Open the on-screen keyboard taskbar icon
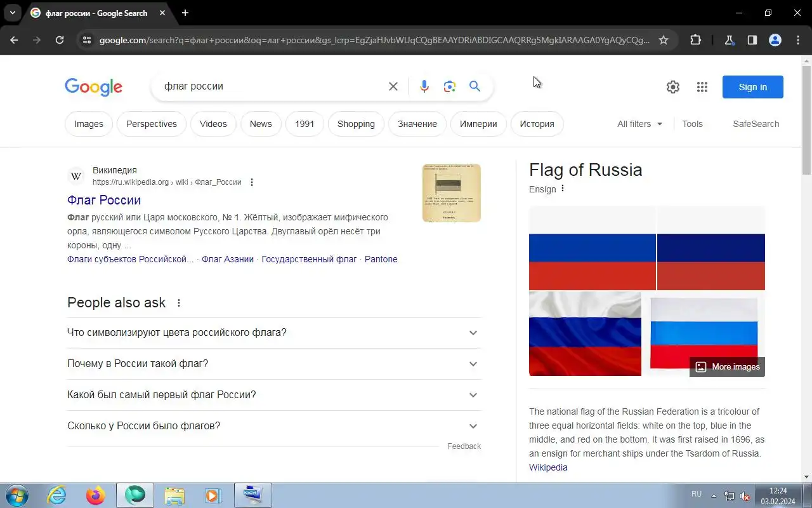 (x=252, y=495)
